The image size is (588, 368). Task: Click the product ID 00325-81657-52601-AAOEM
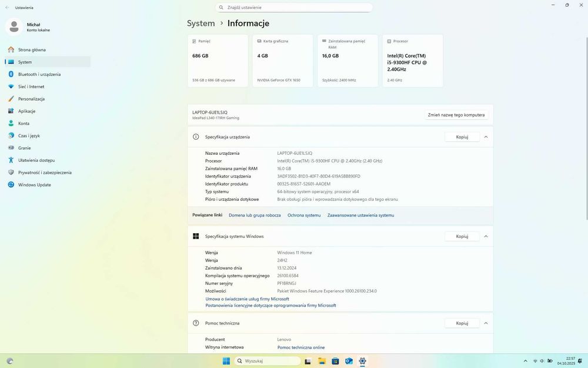[304, 184]
